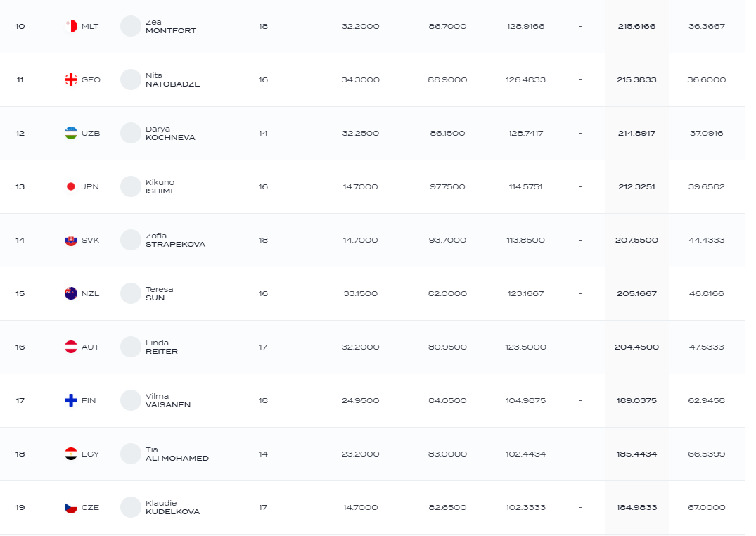This screenshot has height=536, width=756.
Task: Open Vilma VAISANEN's athlete page
Action: tap(168, 400)
